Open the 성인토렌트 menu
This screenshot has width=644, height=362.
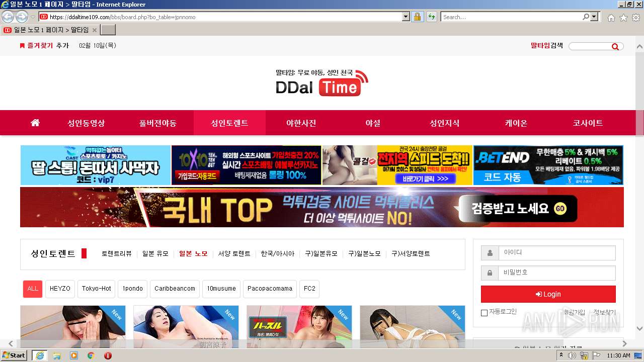[x=229, y=123]
